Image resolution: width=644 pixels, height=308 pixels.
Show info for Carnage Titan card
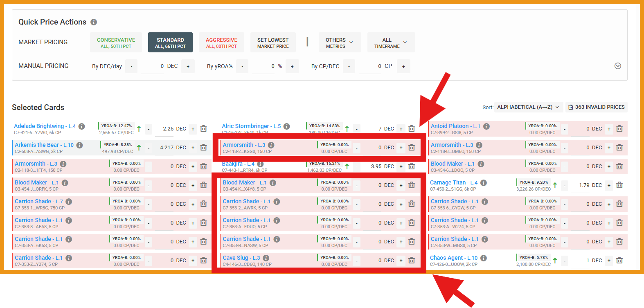coord(484,183)
